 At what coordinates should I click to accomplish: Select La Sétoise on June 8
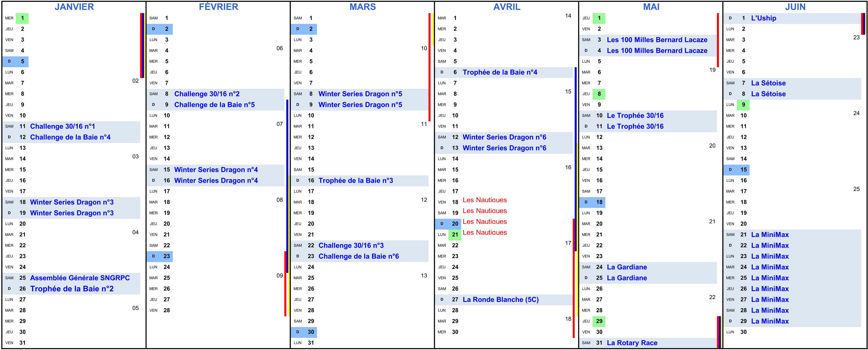(x=768, y=94)
